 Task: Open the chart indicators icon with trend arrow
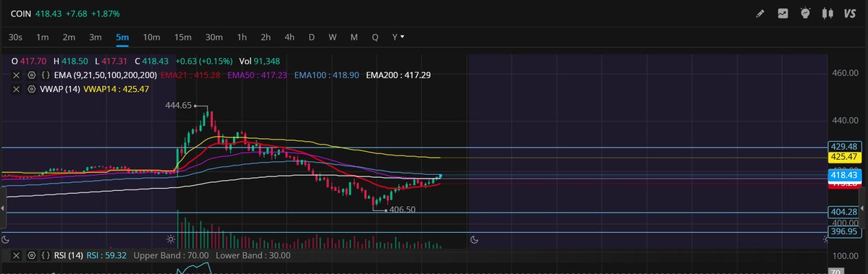coord(783,14)
